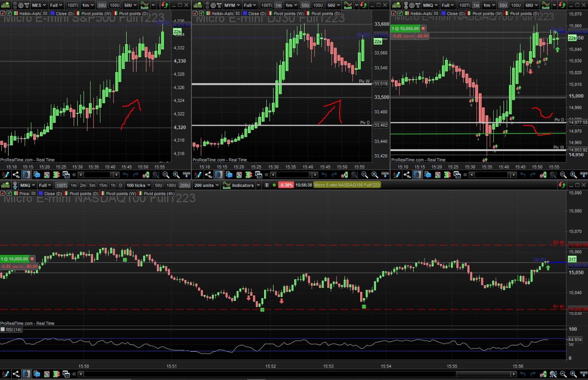
Task: Zoom in on the MES chart
Action: pyautogui.click(x=176, y=175)
